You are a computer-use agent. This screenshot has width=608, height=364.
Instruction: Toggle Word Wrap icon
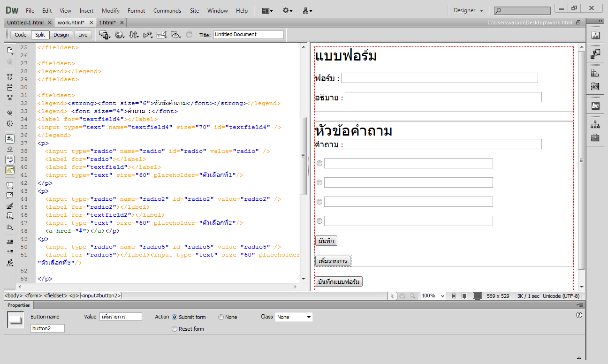tap(10, 159)
